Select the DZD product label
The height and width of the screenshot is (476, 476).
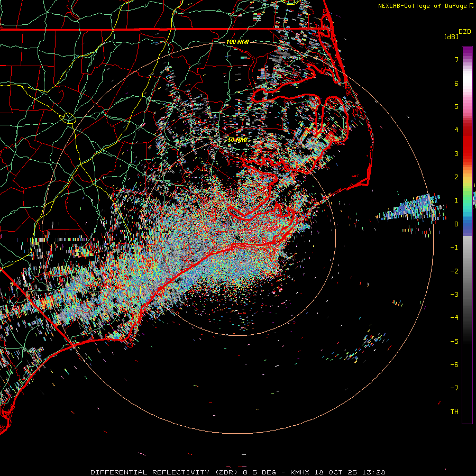(x=465, y=32)
